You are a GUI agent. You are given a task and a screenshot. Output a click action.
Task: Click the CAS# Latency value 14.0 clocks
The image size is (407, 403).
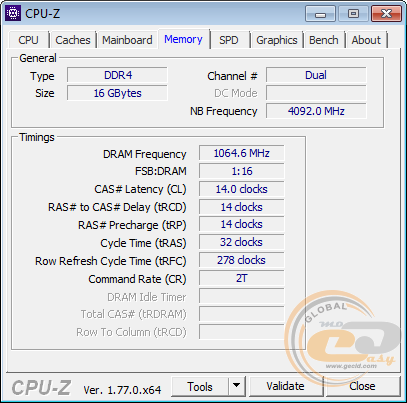point(242,189)
